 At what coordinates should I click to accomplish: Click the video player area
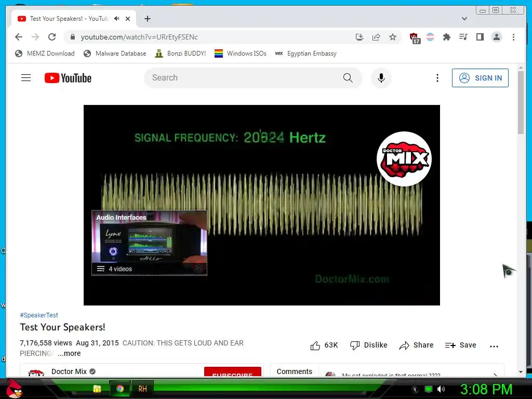(262, 205)
